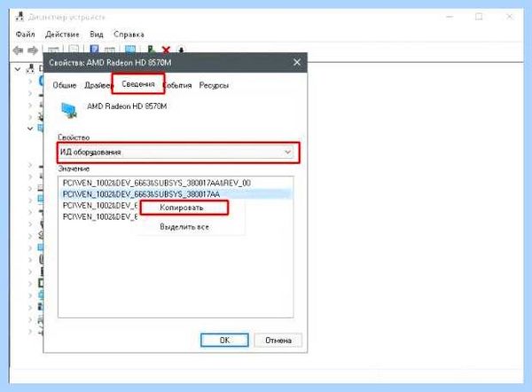Click the red X uninstall device icon

click(166, 50)
